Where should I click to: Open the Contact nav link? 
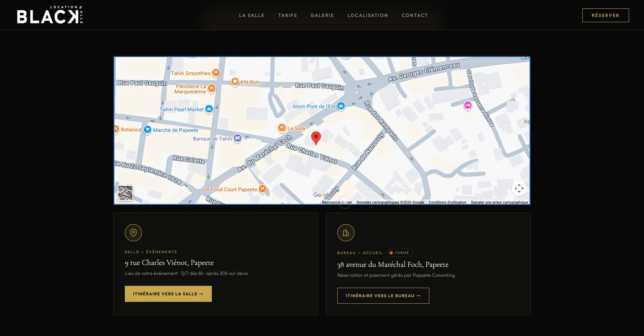(x=415, y=15)
